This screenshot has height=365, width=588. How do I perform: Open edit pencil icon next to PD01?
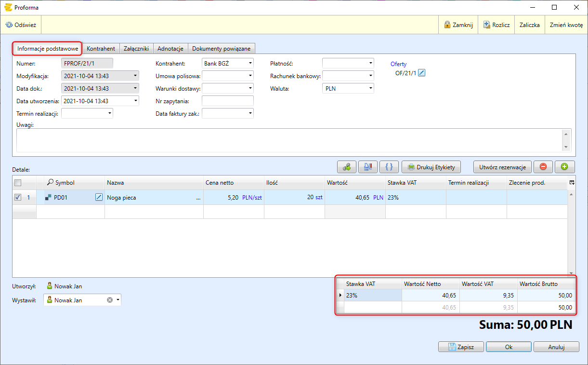point(99,197)
